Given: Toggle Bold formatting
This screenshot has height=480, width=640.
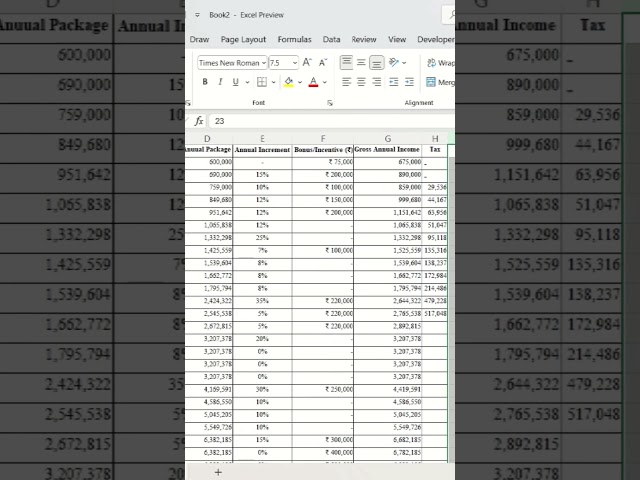Looking at the screenshot, I should pyautogui.click(x=205, y=82).
